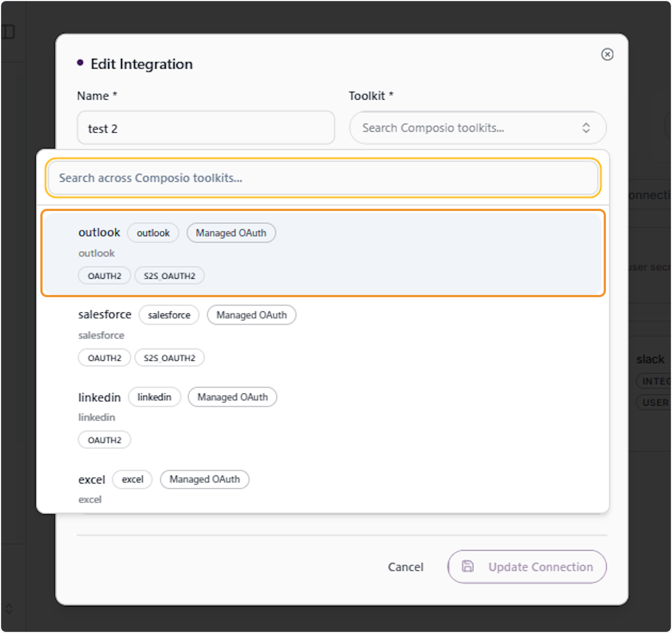The width and height of the screenshot is (672, 633).
Task: Click the Cancel button
Action: click(x=405, y=567)
